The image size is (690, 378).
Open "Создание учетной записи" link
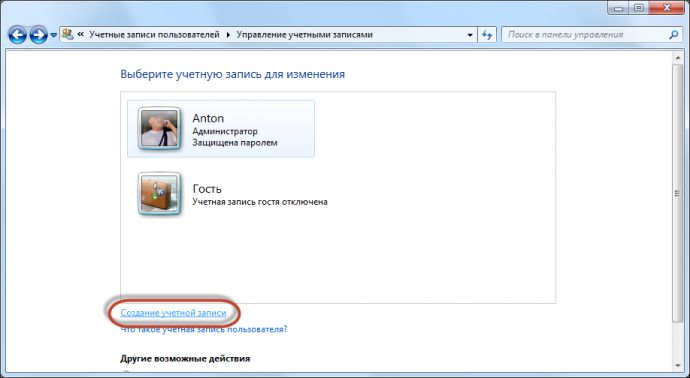click(x=173, y=313)
